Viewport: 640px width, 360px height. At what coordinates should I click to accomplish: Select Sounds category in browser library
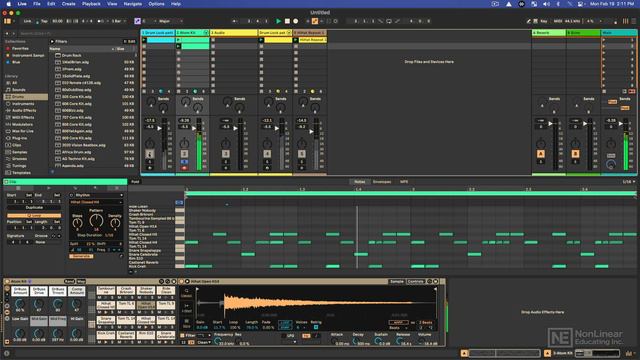point(19,90)
